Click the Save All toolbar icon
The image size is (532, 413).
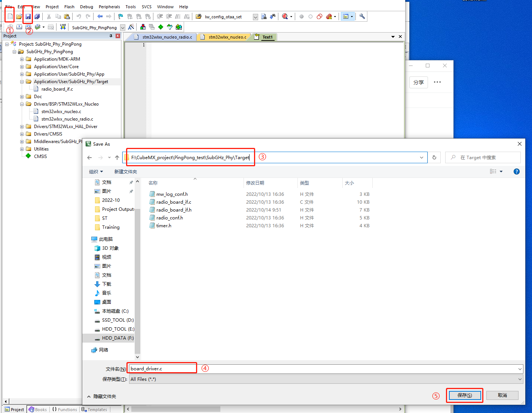pyautogui.click(x=37, y=16)
